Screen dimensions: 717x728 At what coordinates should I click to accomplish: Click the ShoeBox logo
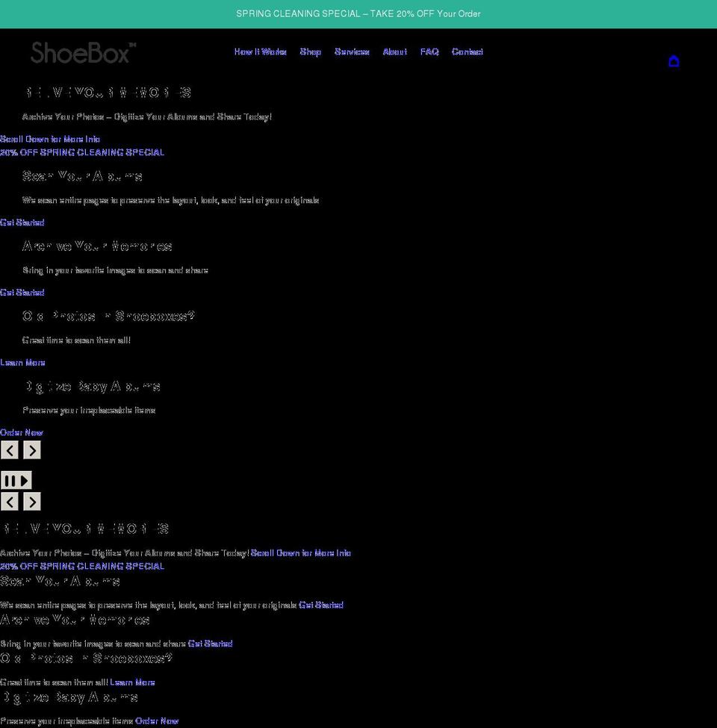pyautogui.click(x=82, y=52)
